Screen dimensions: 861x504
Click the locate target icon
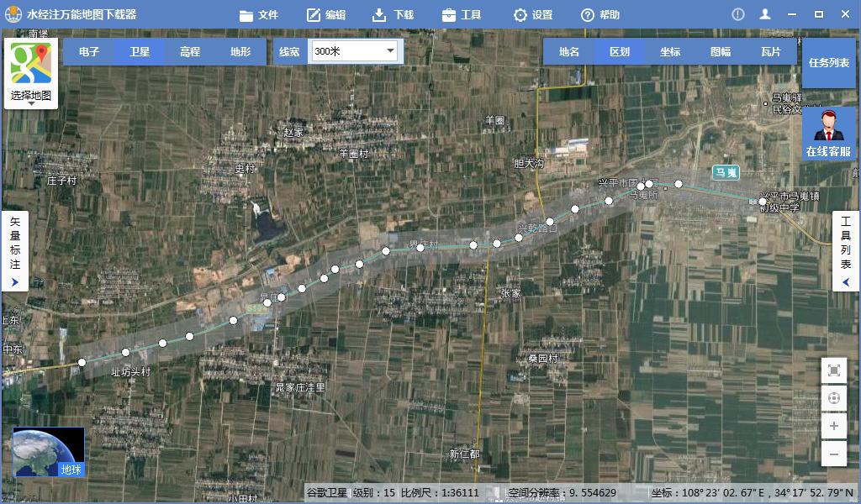pyautogui.click(x=833, y=398)
